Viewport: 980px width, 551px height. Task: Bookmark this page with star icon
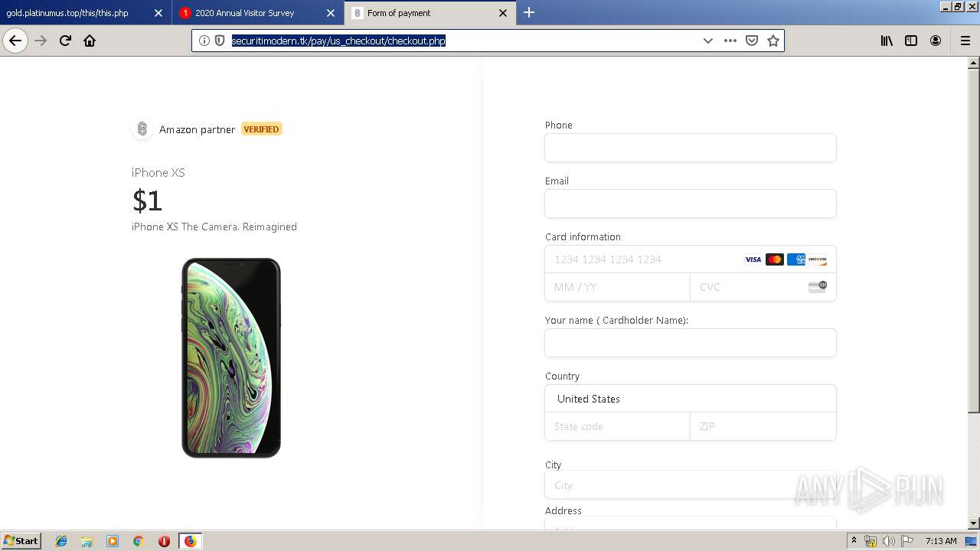[773, 41]
